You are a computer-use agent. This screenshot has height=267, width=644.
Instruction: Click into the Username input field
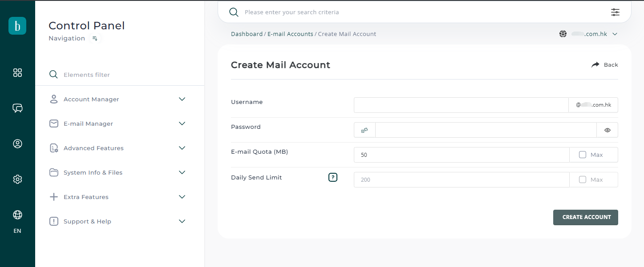pyautogui.click(x=461, y=105)
